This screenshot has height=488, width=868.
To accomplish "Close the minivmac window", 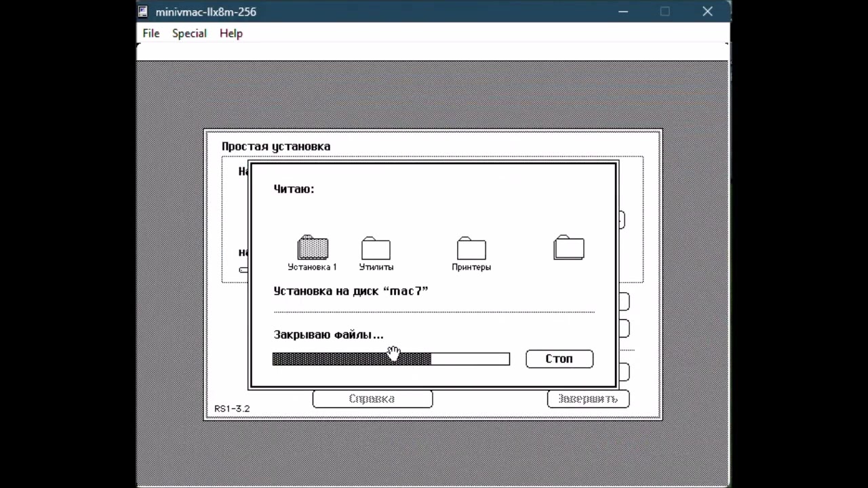I will click(x=708, y=12).
